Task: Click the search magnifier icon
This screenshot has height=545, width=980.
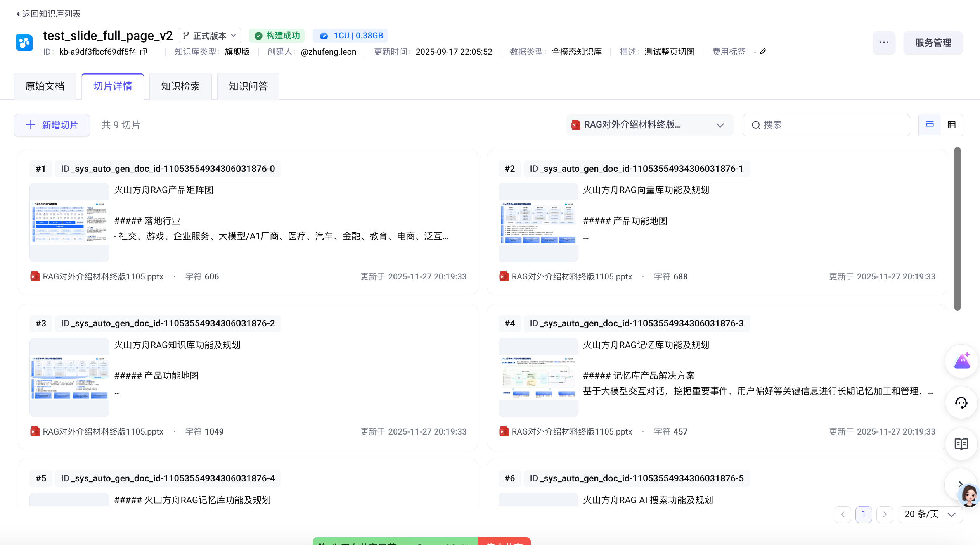Action: (x=756, y=125)
